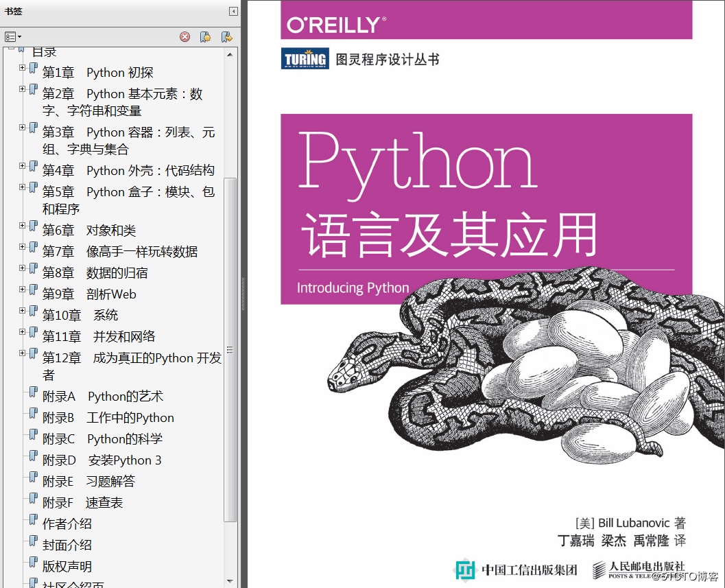This screenshot has width=725, height=588.
Task: Jump to the 版权声明 bookmark
Action: click(x=67, y=567)
